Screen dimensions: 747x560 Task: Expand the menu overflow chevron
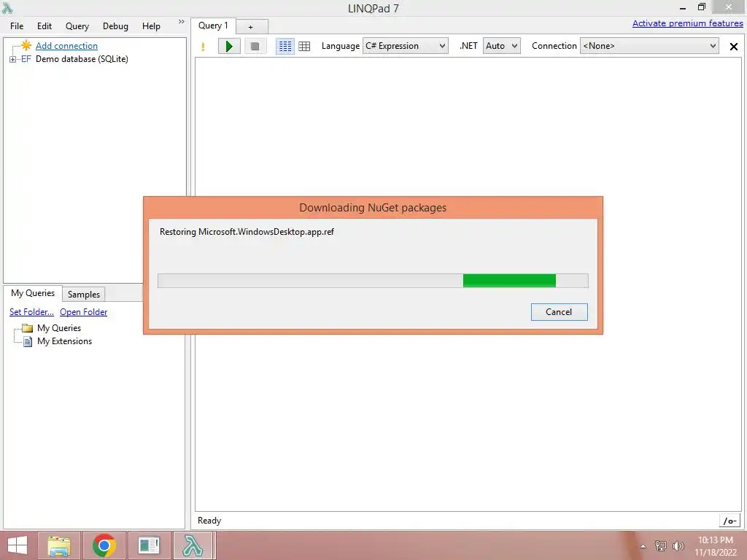tap(181, 22)
